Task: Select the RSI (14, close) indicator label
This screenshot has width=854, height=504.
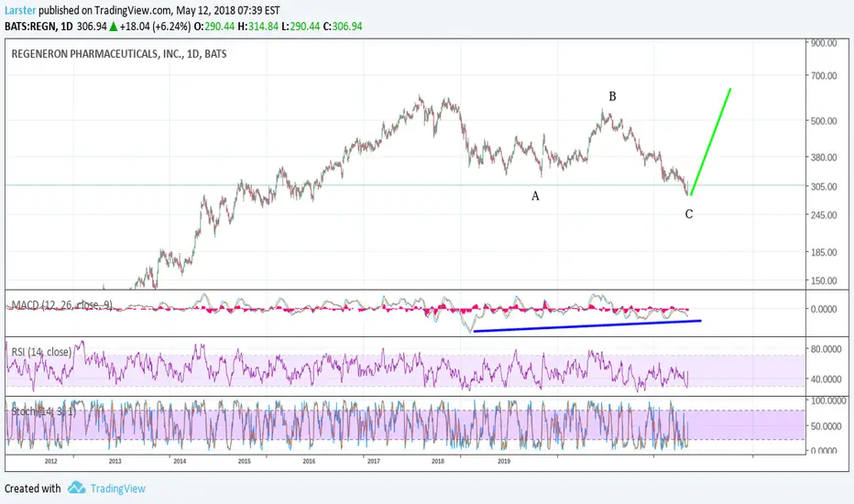Action: tap(41, 352)
